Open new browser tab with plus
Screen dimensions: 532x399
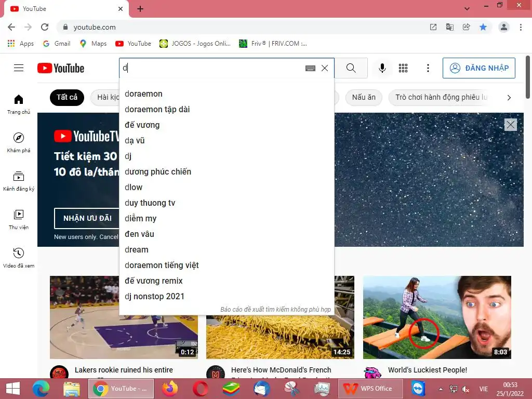140,9
